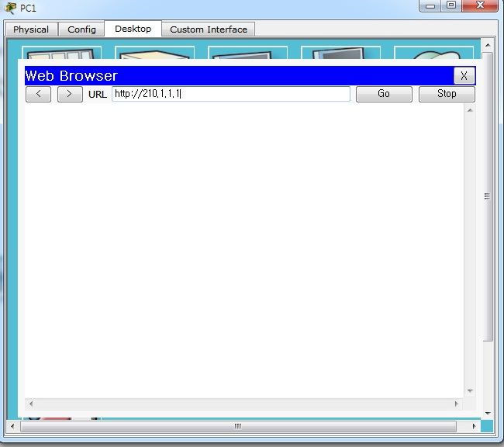Focus the URL input field

231,94
